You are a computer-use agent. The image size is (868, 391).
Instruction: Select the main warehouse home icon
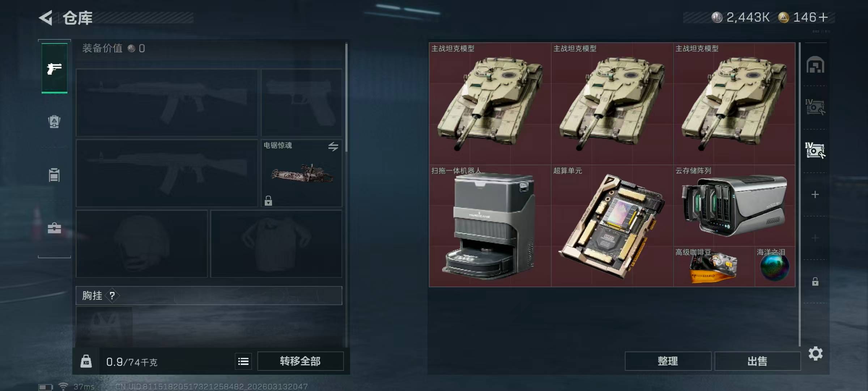(x=815, y=65)
